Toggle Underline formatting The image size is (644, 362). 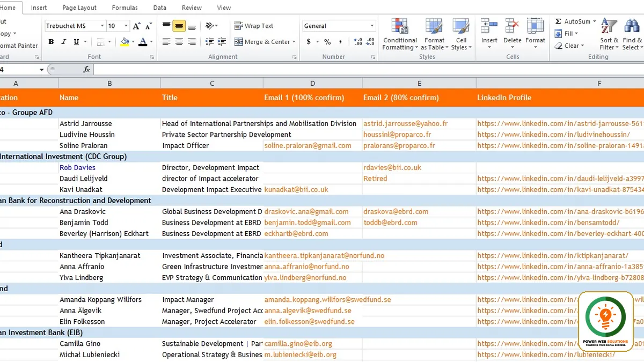76,42
